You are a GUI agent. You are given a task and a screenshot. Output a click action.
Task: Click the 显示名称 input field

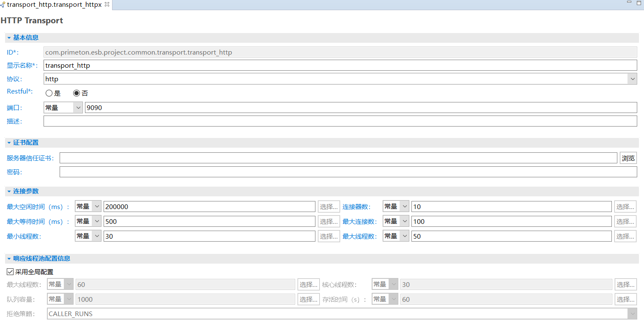pos(340,66)
